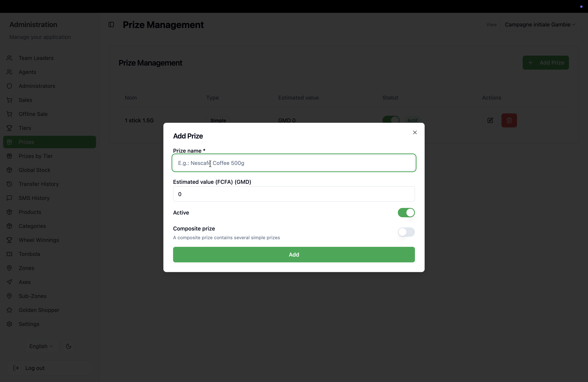Click the Team Leaders people icon
This screenshot has width=588, height=382.
click(x=9, y=58)
